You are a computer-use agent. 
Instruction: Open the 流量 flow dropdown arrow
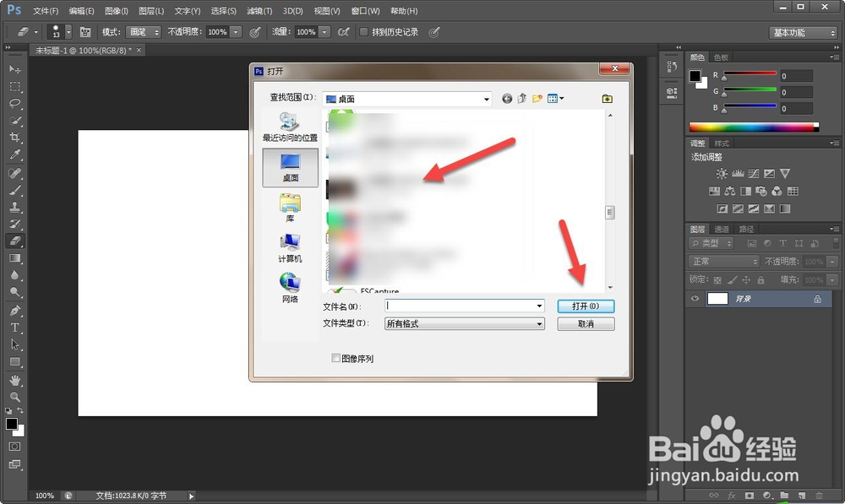(x=324, y=32)
